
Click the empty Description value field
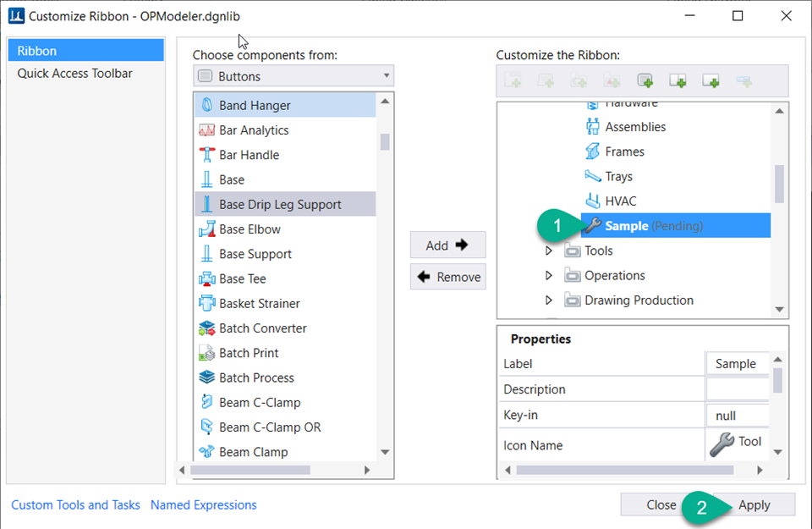coord(738,389)
